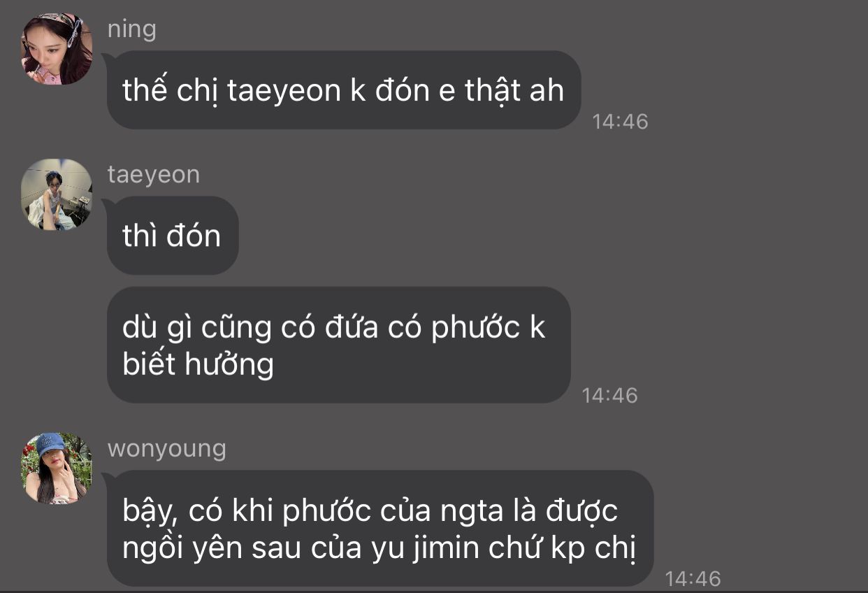868x593 pixels.
Task: Click the words "thật ah" ending ning's message
Action: tap(514, 91)
